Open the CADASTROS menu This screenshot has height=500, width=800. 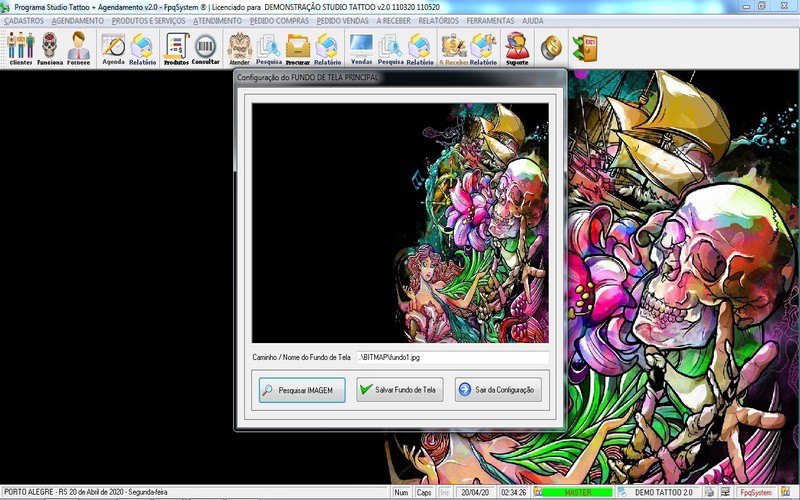click(24, 21)
